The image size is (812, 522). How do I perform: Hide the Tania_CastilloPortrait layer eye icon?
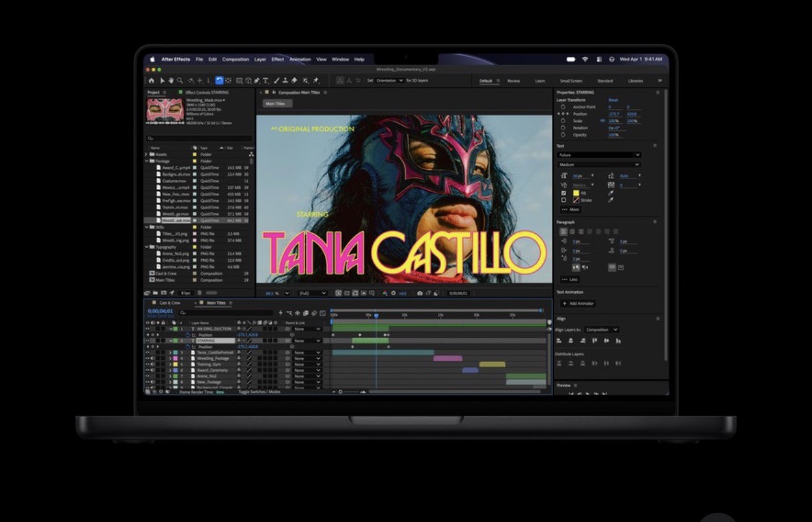[x=148, y=353]
